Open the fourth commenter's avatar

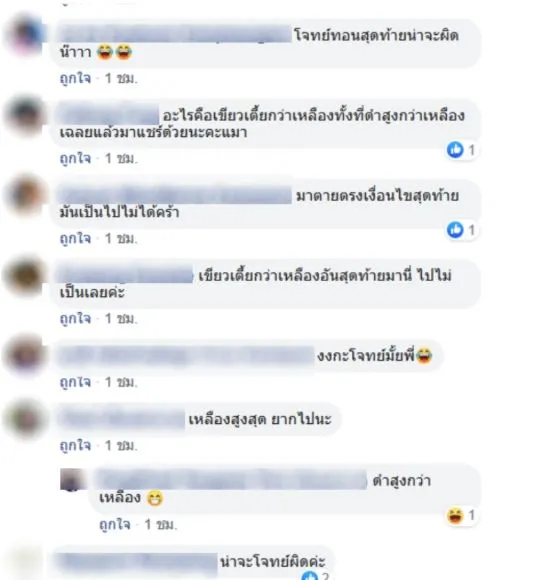click(25, 276)
